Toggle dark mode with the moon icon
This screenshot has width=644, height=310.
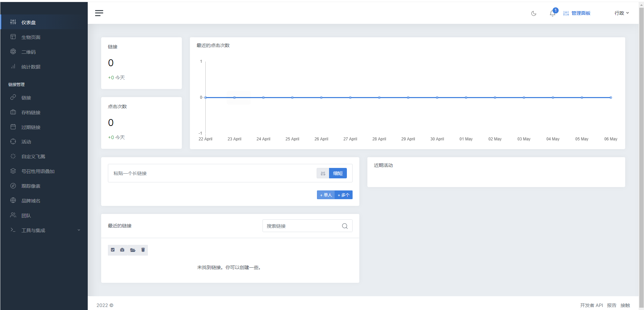[x=534, y=13]
